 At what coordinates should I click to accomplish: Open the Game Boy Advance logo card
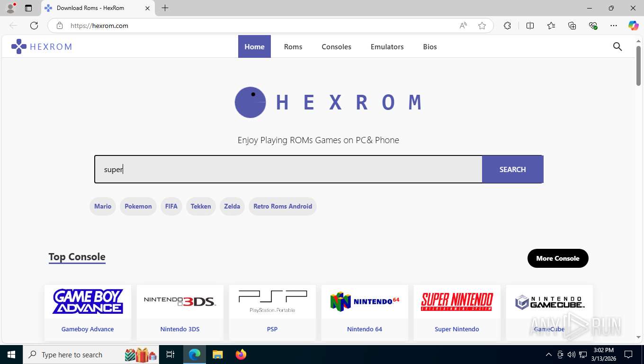pos(88,301)
